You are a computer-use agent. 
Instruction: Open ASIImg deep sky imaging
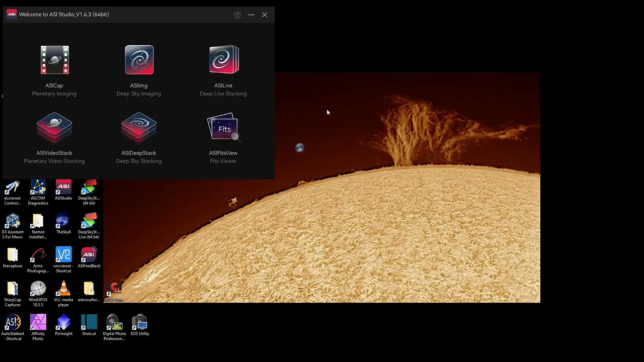click(x=139, y=70)
